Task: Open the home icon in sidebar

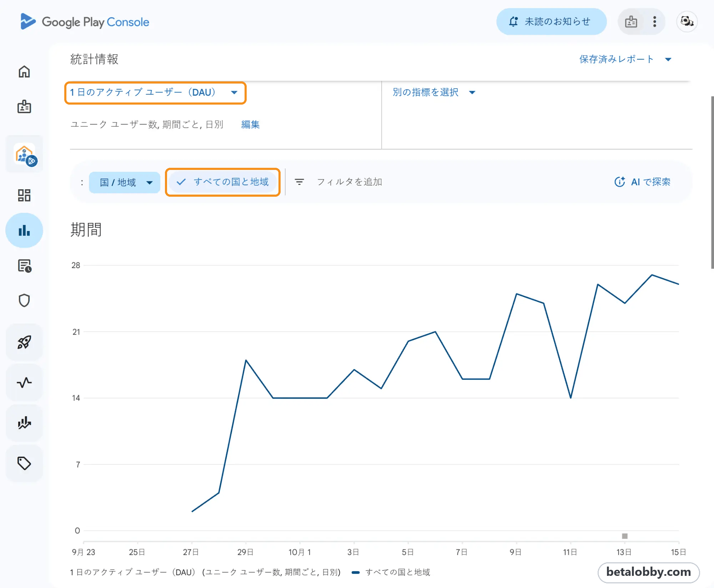Action: click(x=24, y=72)
